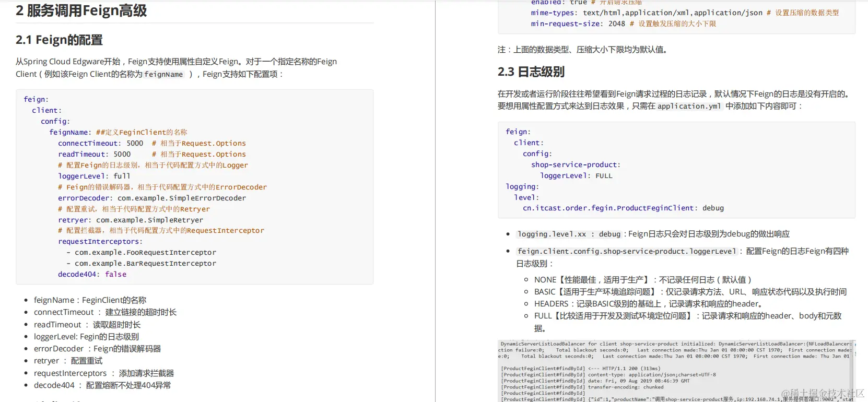868x402 pixels.
Task: Click the 'shop-service-product:' code line
Action: point(576,164)
